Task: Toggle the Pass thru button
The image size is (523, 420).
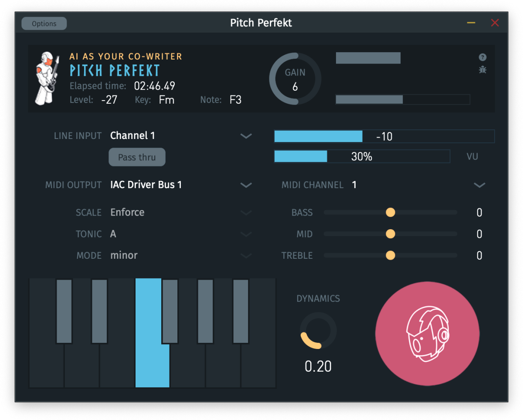Action: pyautogui.click(x=137, y=157)
